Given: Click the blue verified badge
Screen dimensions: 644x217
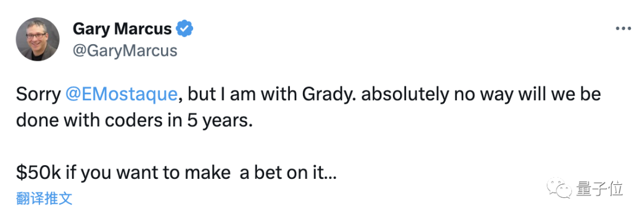Looking at the screenshot, I should click(x=185, y=29).
